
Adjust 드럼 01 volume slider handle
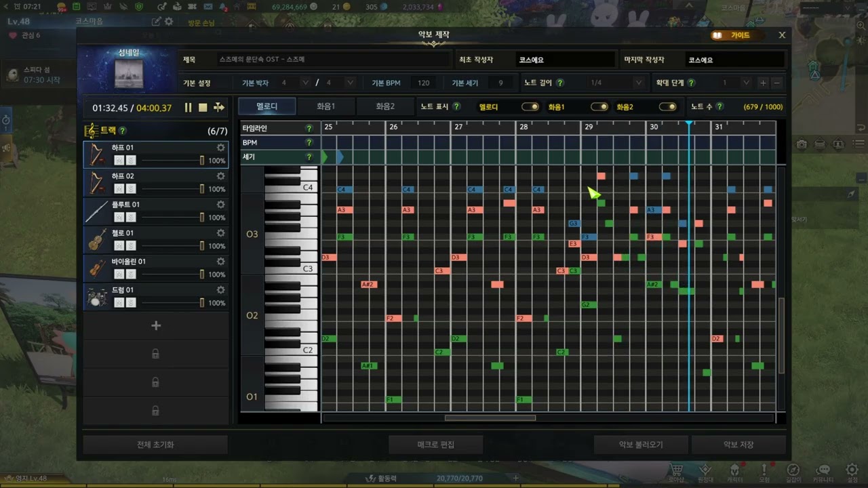click(201, 303)
